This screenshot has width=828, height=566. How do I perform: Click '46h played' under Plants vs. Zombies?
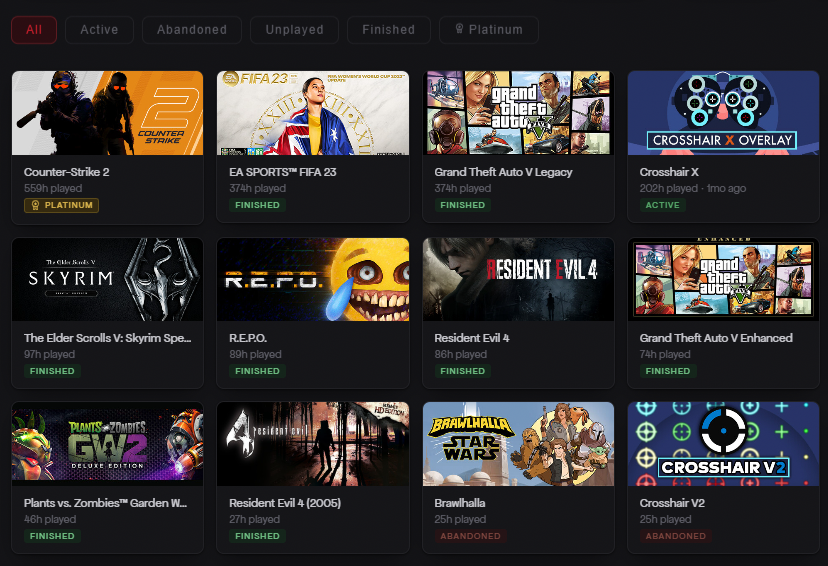point(50,520)
